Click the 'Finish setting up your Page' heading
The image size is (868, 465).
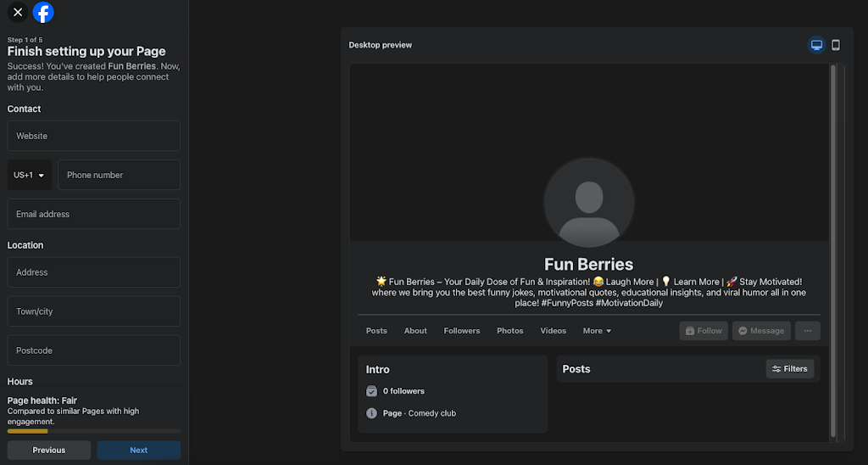(86, 52)
